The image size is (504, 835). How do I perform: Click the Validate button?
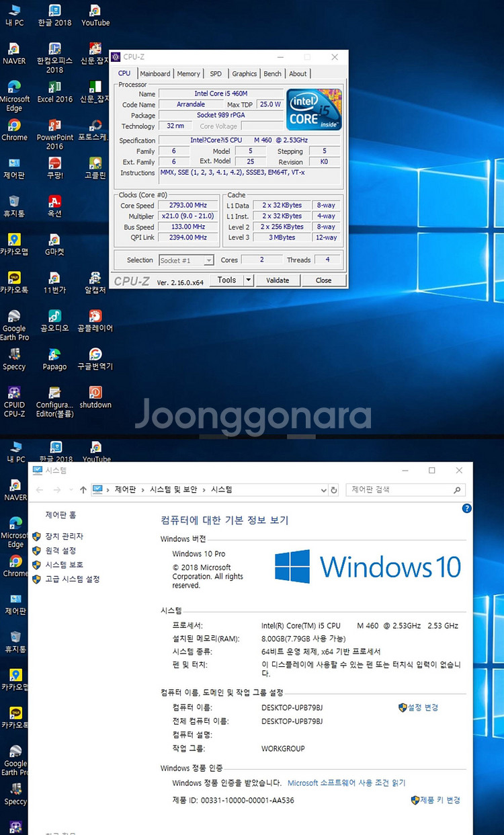tap(278, 280)
